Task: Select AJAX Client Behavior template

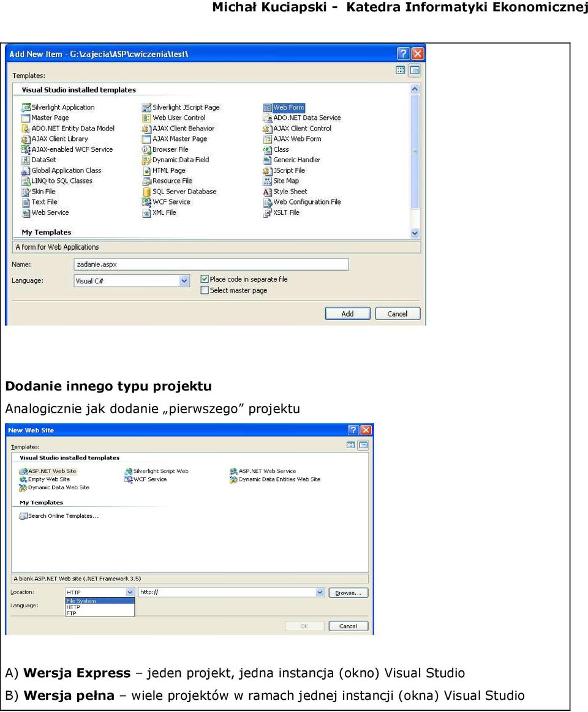Action: click(178, 129)
